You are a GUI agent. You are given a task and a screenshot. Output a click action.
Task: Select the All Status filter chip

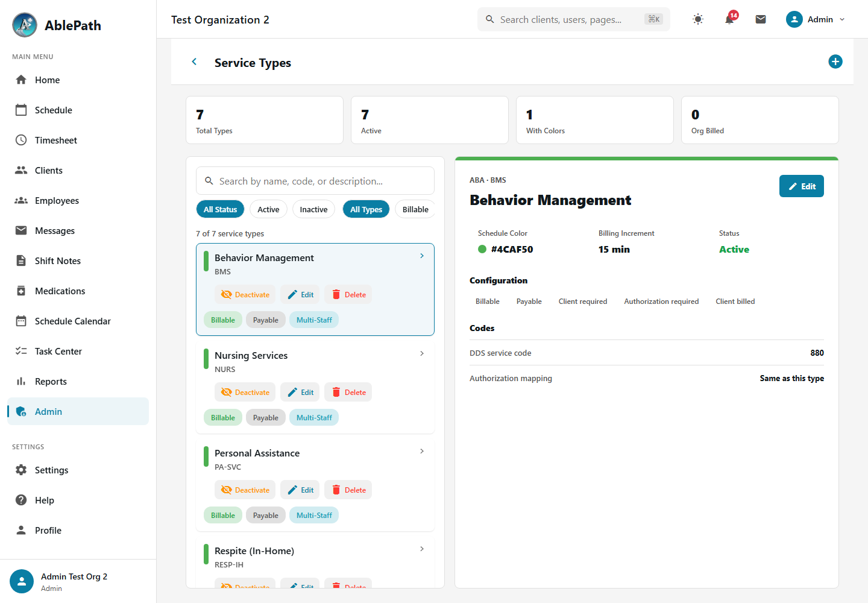tap(220, 209)
